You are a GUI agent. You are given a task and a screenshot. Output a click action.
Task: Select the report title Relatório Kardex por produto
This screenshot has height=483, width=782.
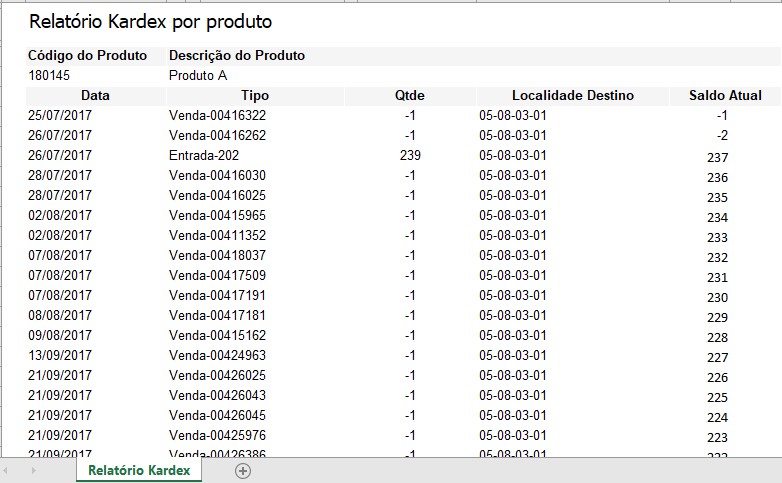[149, 21]
